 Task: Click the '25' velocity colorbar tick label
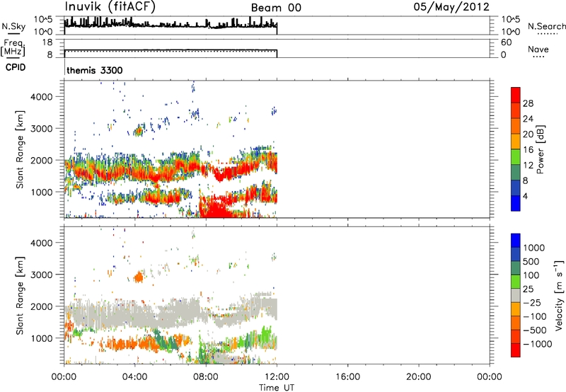529,289
